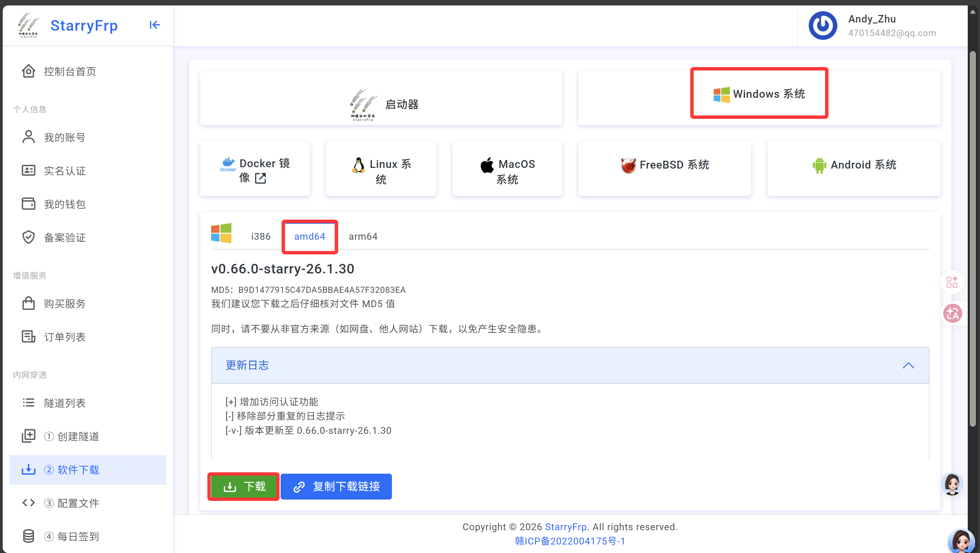The image size is (980, 553).
Task: Click the user avatar power icon
Action: coord(822,26)
